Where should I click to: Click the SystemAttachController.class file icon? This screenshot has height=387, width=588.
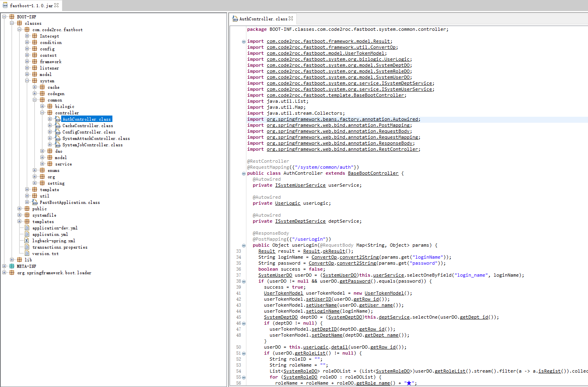click(x=58, y=138)
